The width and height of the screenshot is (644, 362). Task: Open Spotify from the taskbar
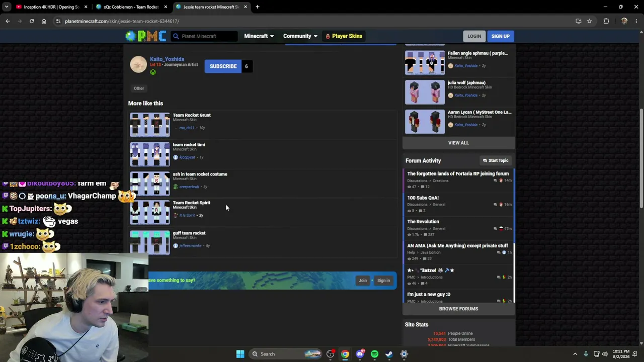pos(374,354)
